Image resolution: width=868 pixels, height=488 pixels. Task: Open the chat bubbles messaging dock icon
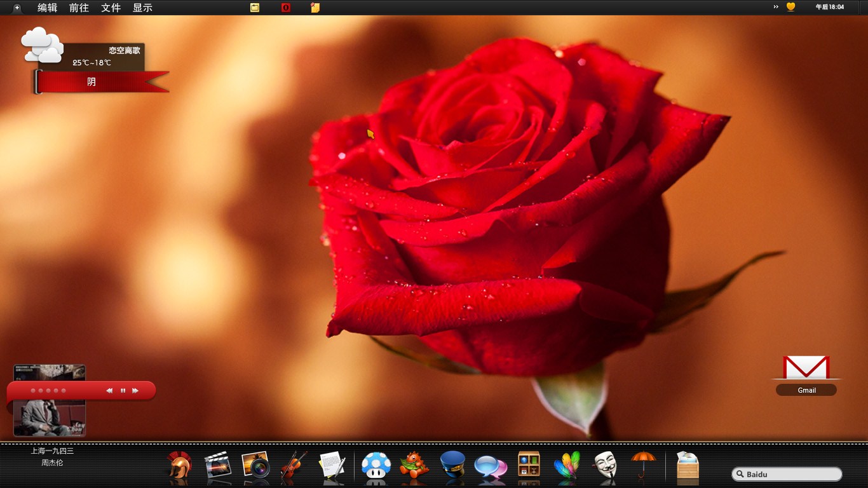coord(491,467)
